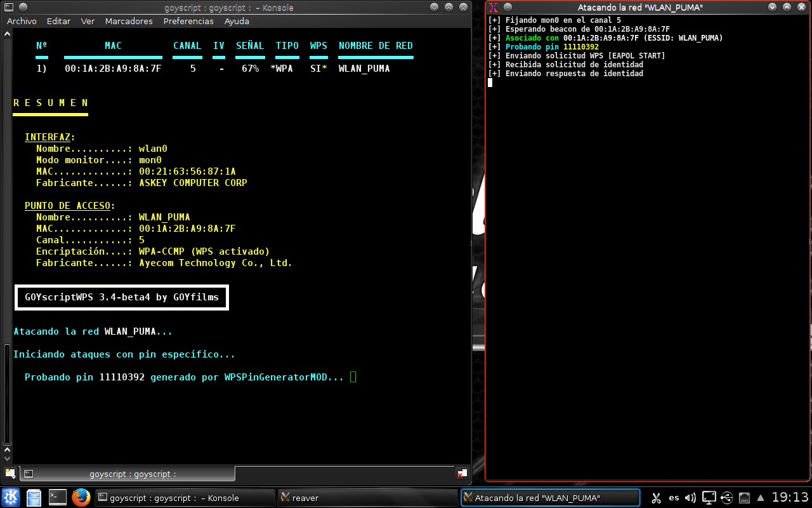Click the 67% signal value
The width and height of the screenshot is (812, 508).
click(250, 69)
